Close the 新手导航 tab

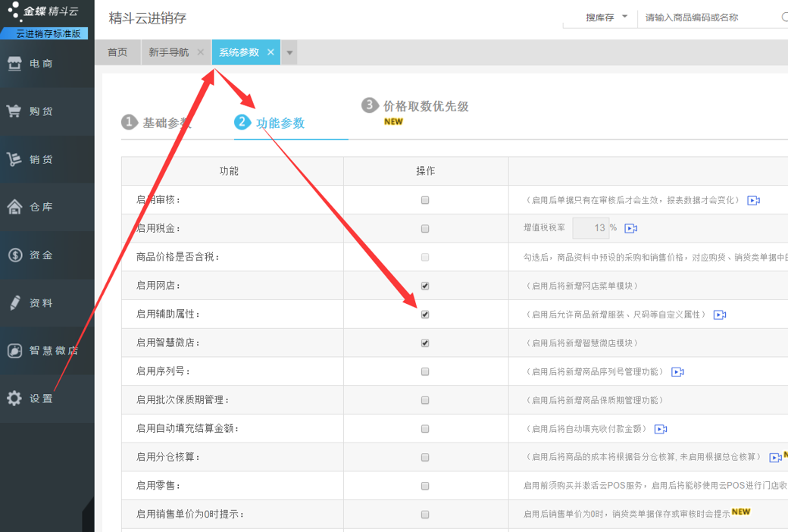click(x=201, y=52)
